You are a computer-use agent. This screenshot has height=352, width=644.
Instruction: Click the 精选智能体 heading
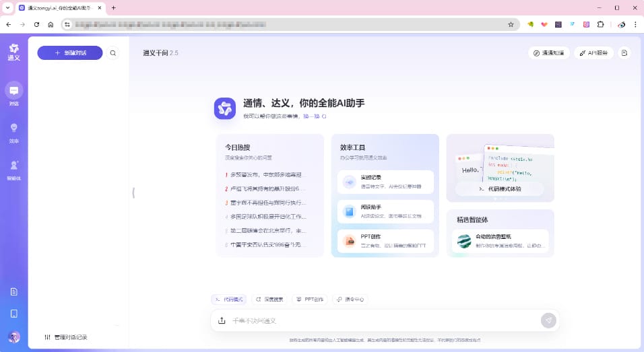tap(472, 220)
